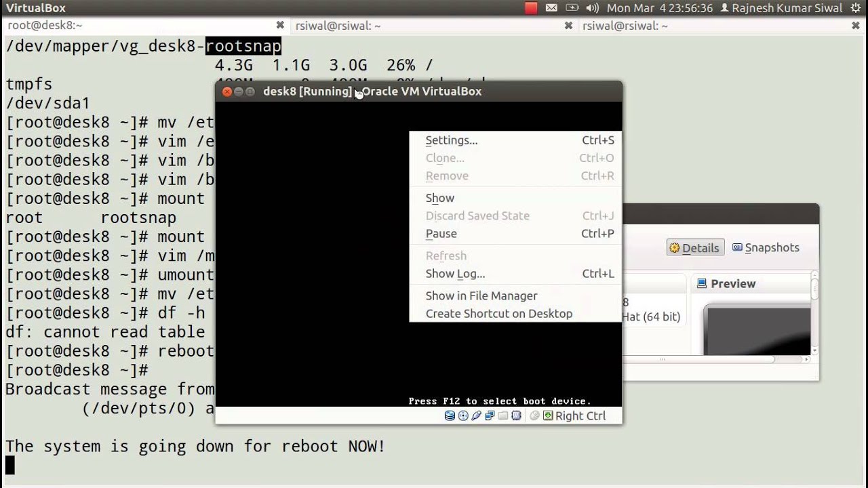Maximize the desk8 VM window
This screenshot has width=868, height=488.
tap(250, 91)
